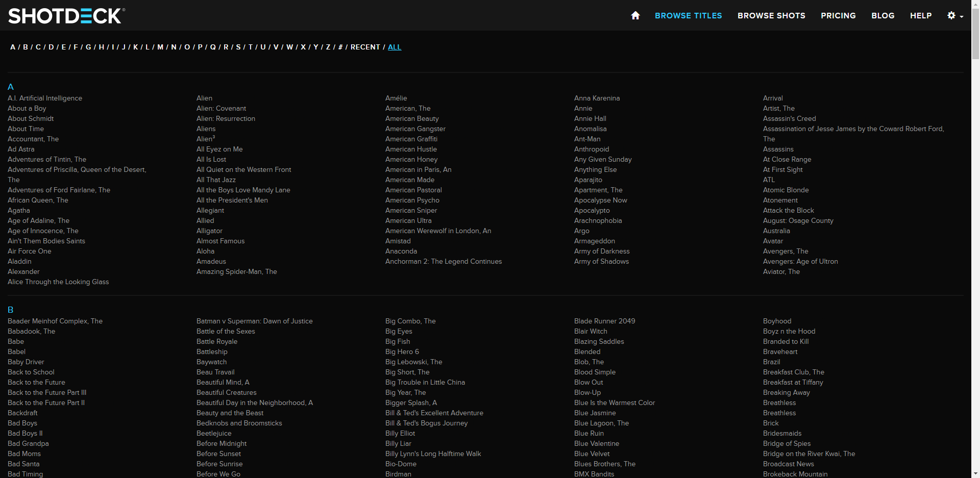Click the vertical scrollbar thumb

[x=975, y=34]
